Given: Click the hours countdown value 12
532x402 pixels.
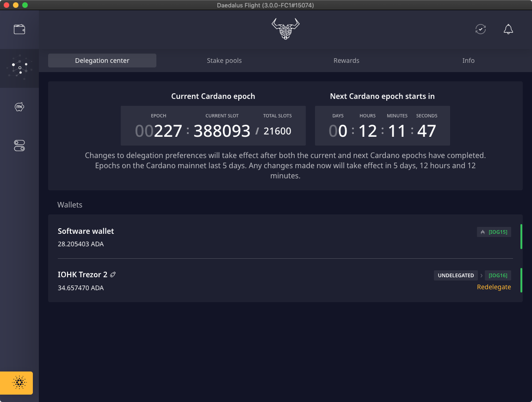Looking at the screenshot, I should 367,131.
